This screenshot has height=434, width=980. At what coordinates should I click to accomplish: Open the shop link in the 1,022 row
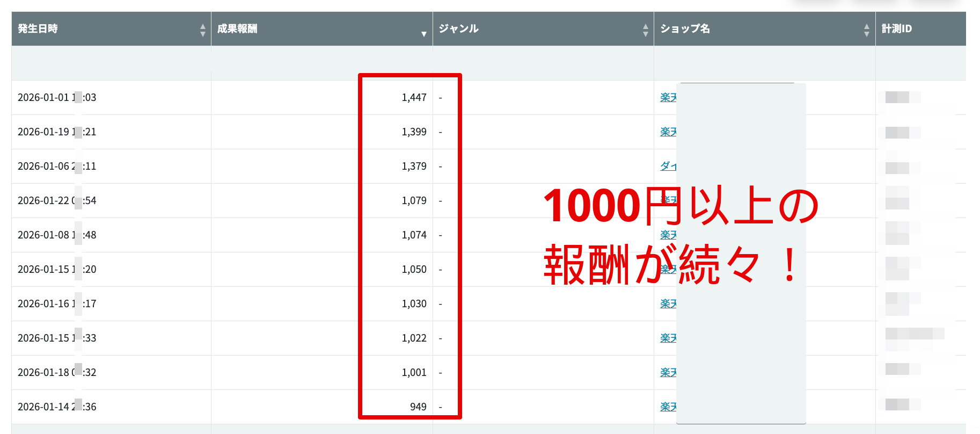668,338
